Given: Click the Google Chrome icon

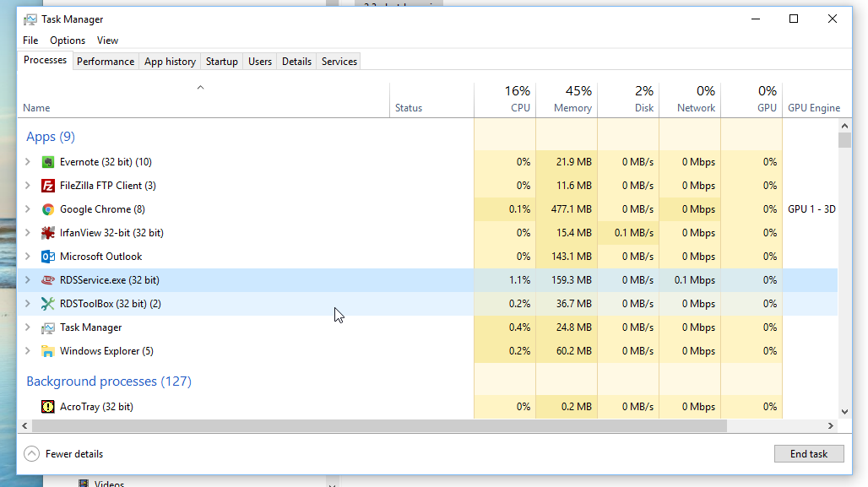Looking at the screenshot, I should [x=48, y=209].
